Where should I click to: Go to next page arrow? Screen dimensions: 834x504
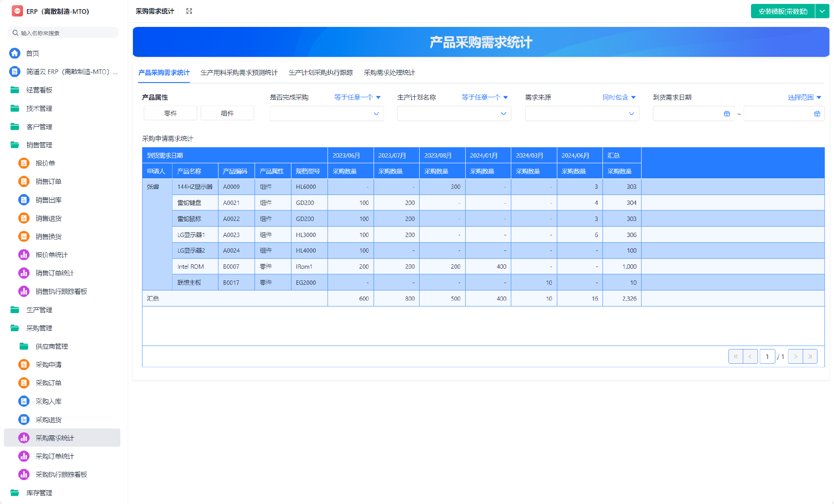(795, 356)
